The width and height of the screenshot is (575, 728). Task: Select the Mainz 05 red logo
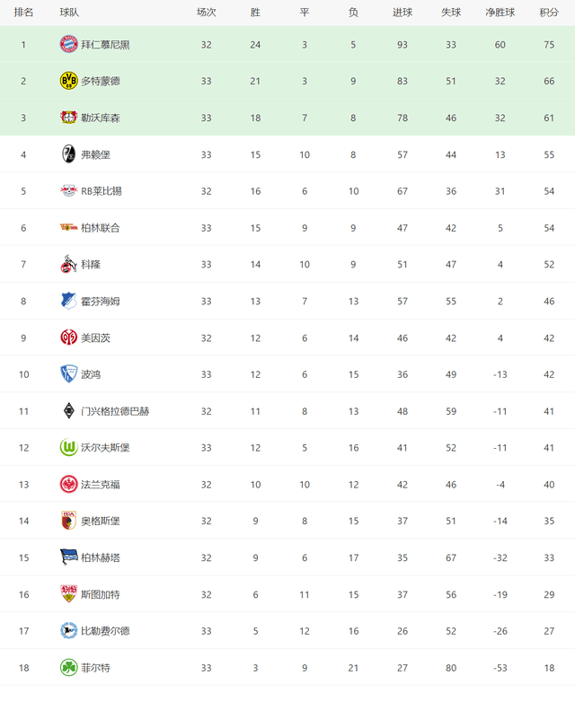68,338
